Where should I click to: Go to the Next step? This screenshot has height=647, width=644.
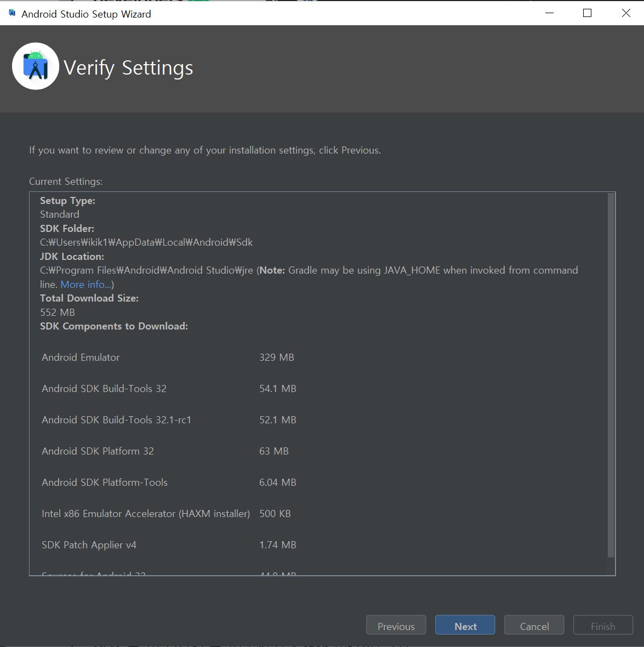pos(465,626)
